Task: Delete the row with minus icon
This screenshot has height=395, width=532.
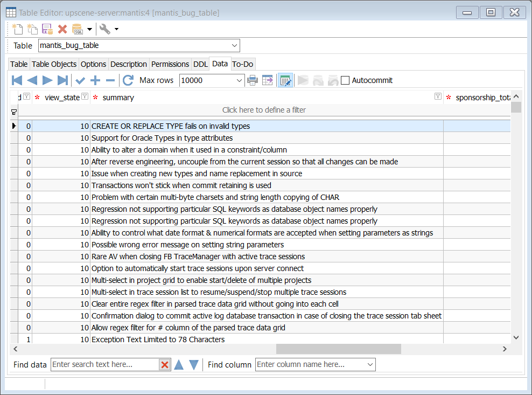Action: 110,80
